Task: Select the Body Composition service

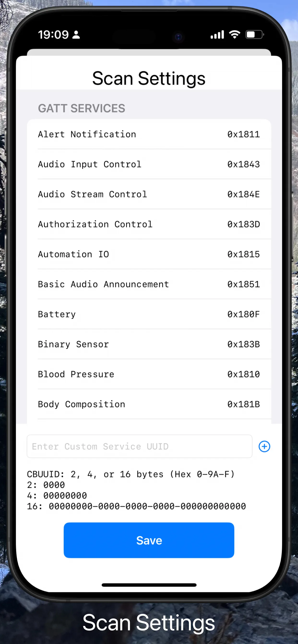Action: point(149,404)
